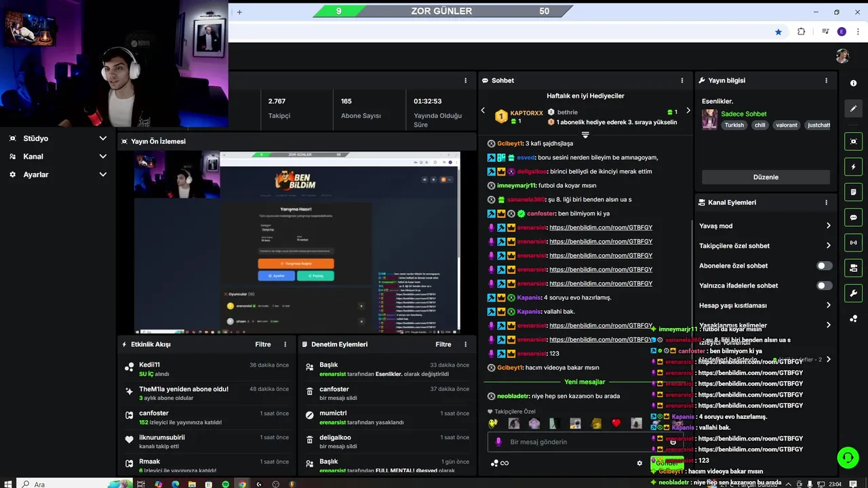Click the document icon in right toolbar
868x488 pixels.
(853, 192)
